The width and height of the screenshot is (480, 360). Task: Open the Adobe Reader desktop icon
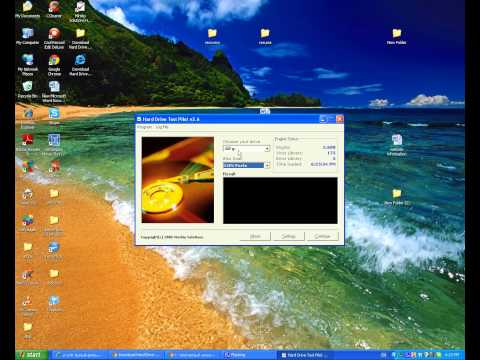28,143
